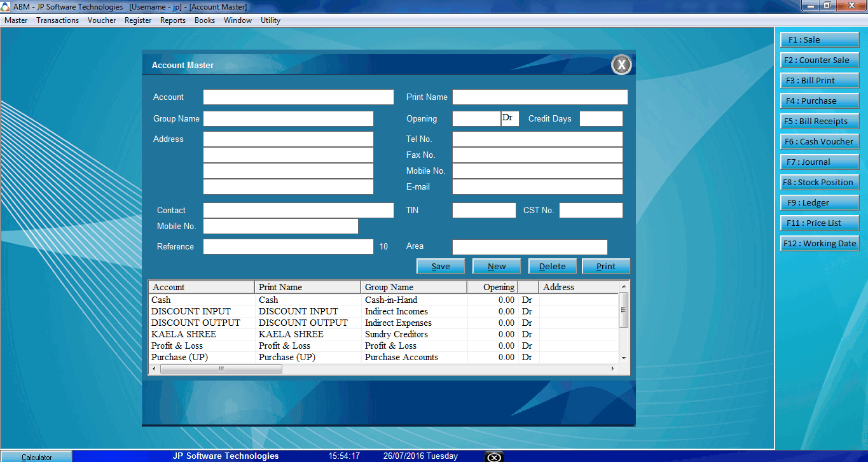Screen dimensions: 868x462
Task: Select the Profit & Loss account row
Action: tap(383, 346)
